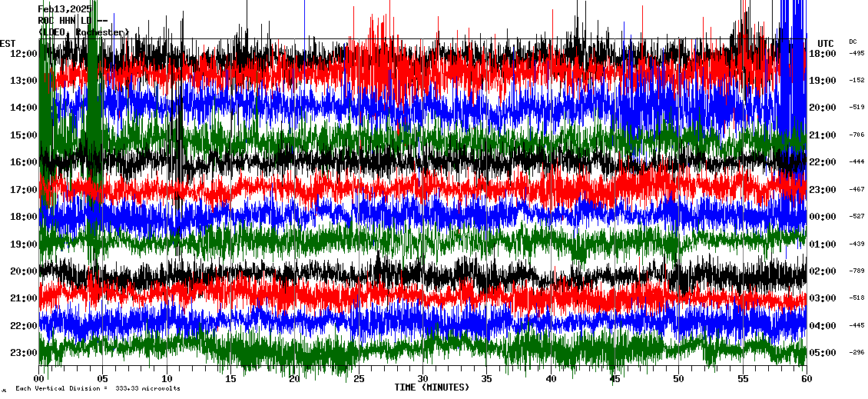Viewport: 868px width, 399px height.
Task: Click the 10 minute axis tick label
Action: pos(167,379)
